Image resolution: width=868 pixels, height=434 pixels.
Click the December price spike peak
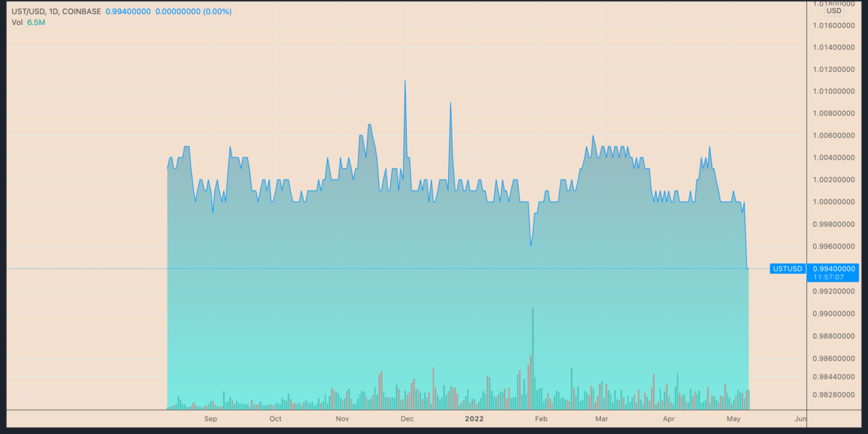(x=405, y=80)
